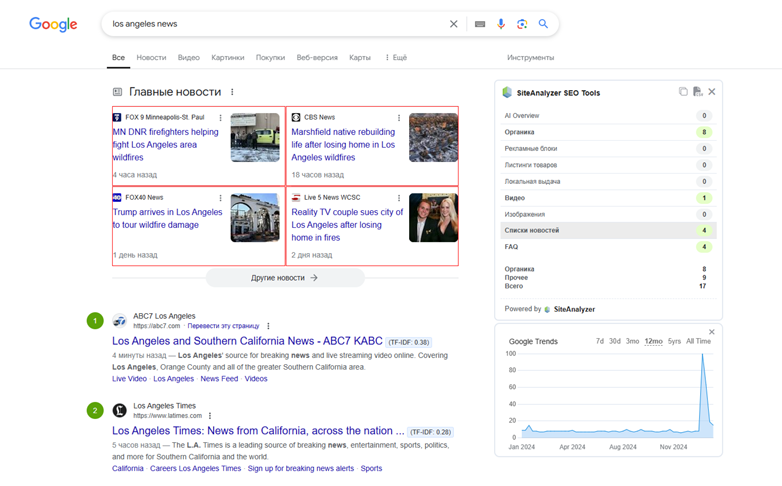Open the on-screen keyboard icon
Viewport: 782px width, 486px height.
480,24
